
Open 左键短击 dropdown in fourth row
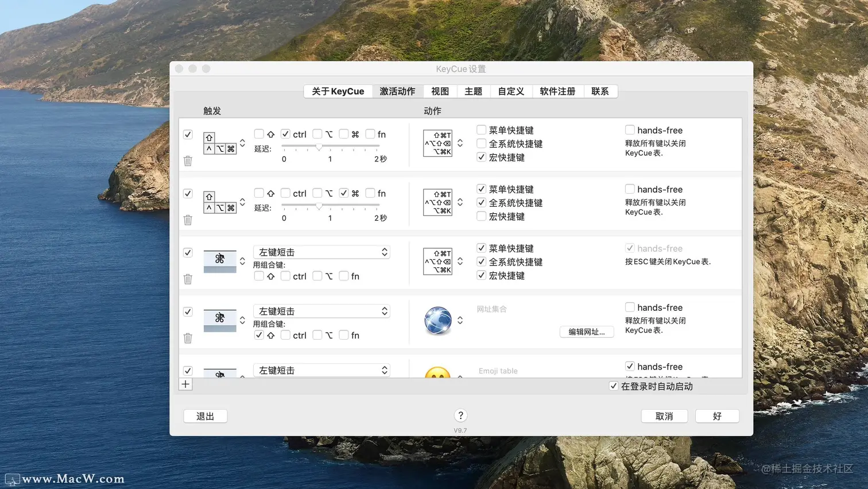(321, 311)
